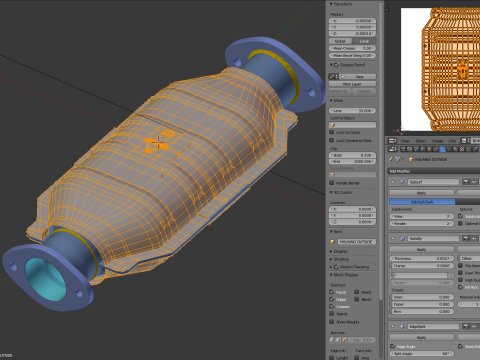Viewport: 480px width, 360px height.
Task: Apply the Subsurf modifier
Action: pos(422,193)
